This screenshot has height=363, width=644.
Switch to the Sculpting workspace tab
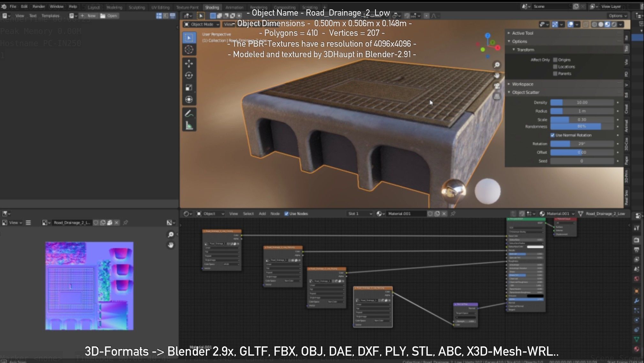coord(137,7)
